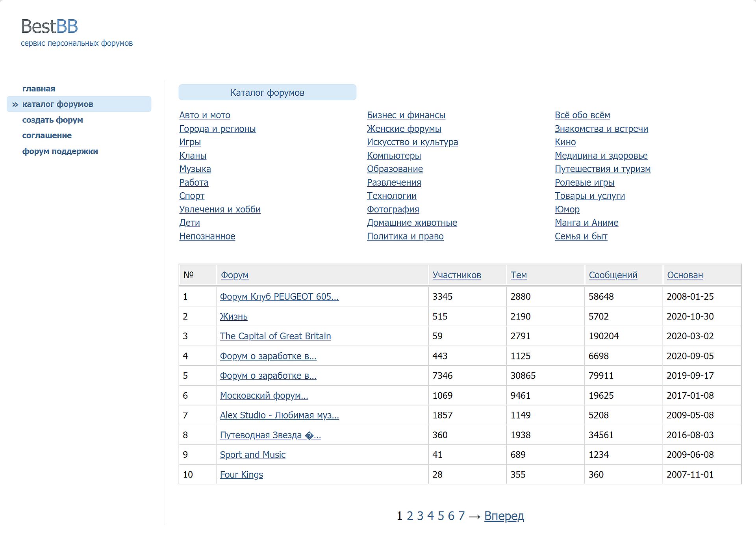Open the Кино category
The image size is (756, 541).
tap(565, 142)
